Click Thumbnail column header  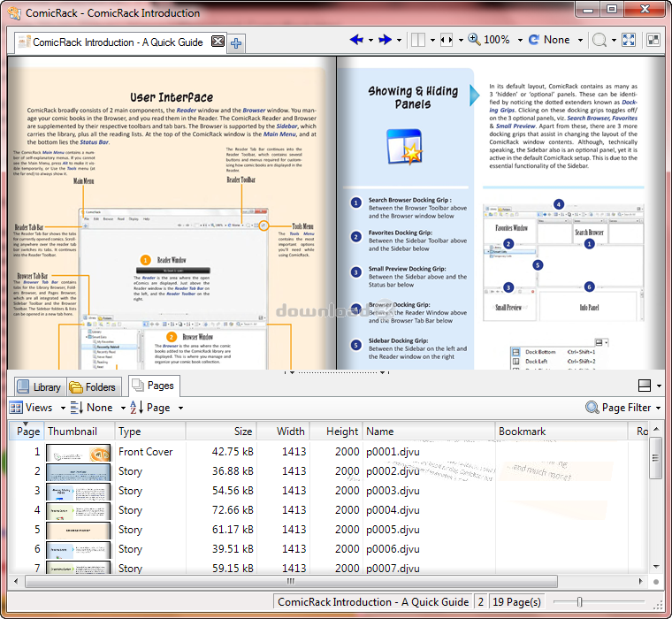(x=79, y=432)
